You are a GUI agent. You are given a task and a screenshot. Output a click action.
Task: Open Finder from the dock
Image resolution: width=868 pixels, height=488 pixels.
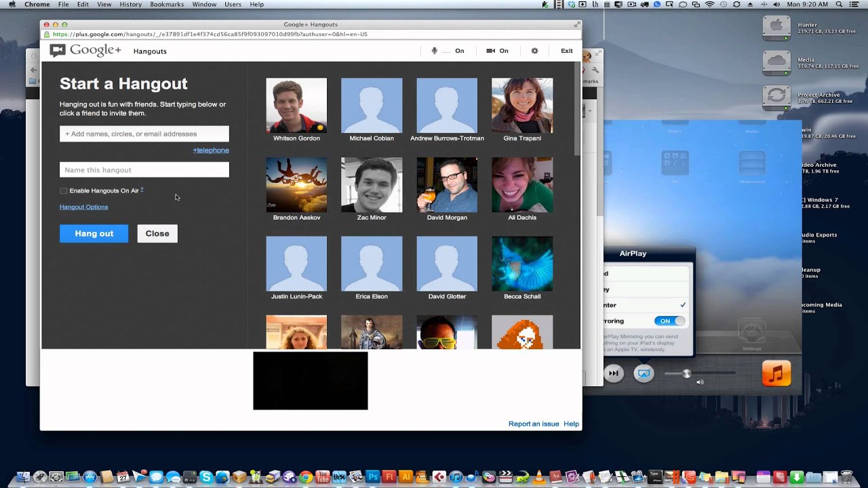click(24, 477)
